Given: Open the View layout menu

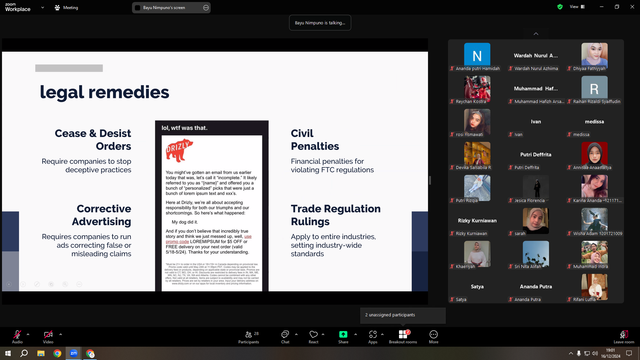Looking at the screenshot, I should point(577,7).
